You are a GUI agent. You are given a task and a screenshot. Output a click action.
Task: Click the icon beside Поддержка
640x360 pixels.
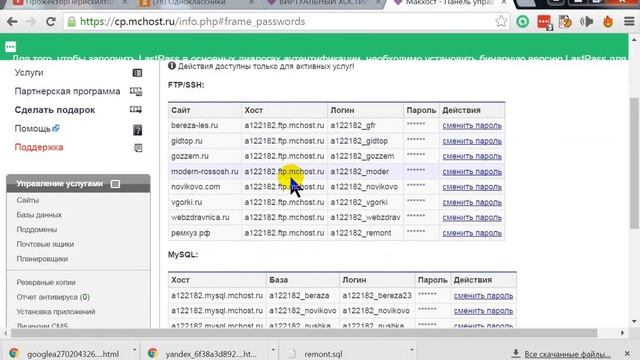point(138,148)
